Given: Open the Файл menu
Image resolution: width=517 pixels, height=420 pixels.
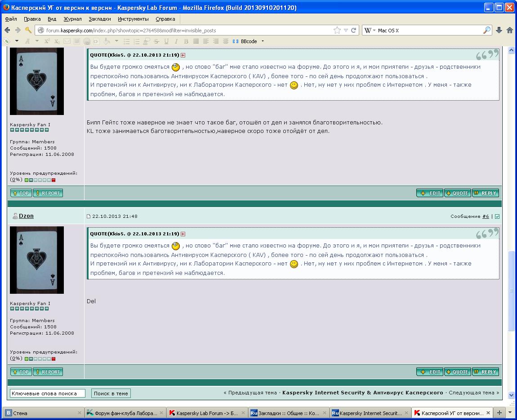Looking at the screenshot, I should pyautogui.click(x=11, y=19).
